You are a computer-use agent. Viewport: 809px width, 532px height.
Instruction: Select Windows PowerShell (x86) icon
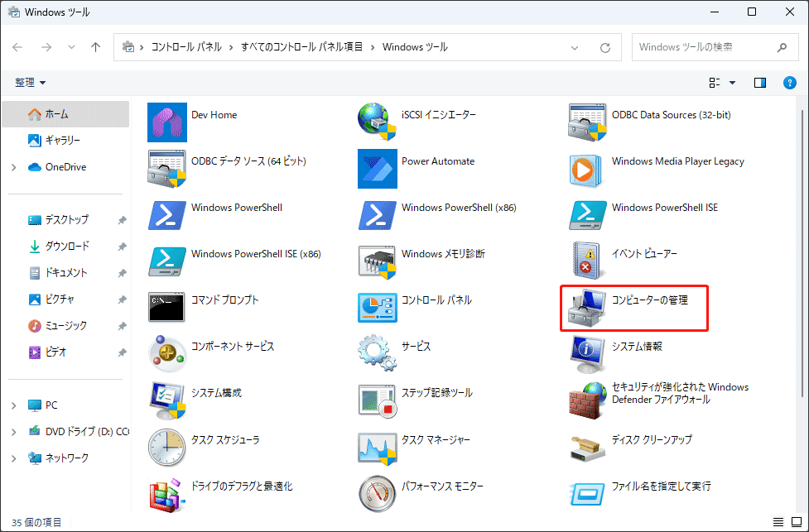377,215
